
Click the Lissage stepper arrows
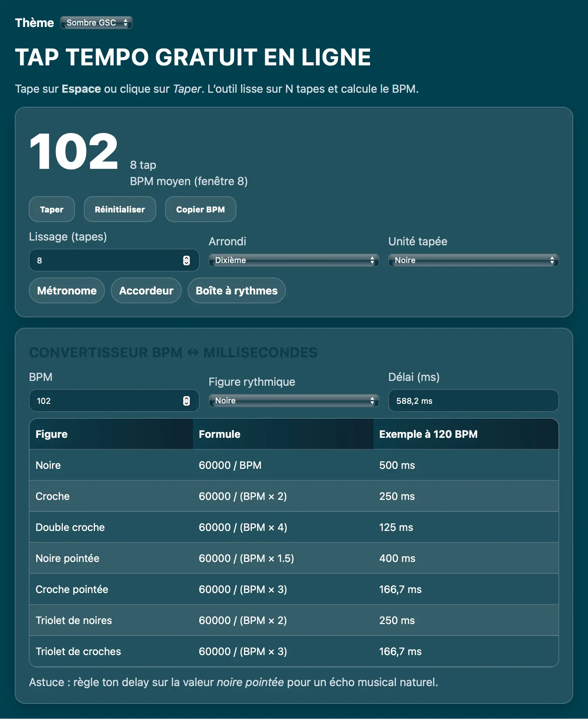coord(187,260)
